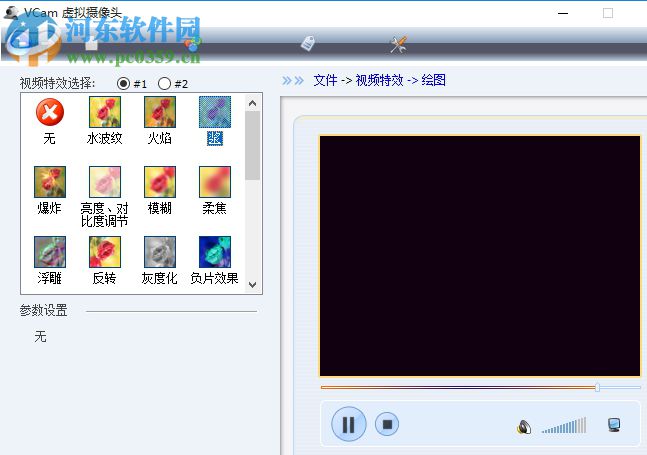Maximize the VCam window
Viewport: 647px width, 455px height.
click(608, 13)
